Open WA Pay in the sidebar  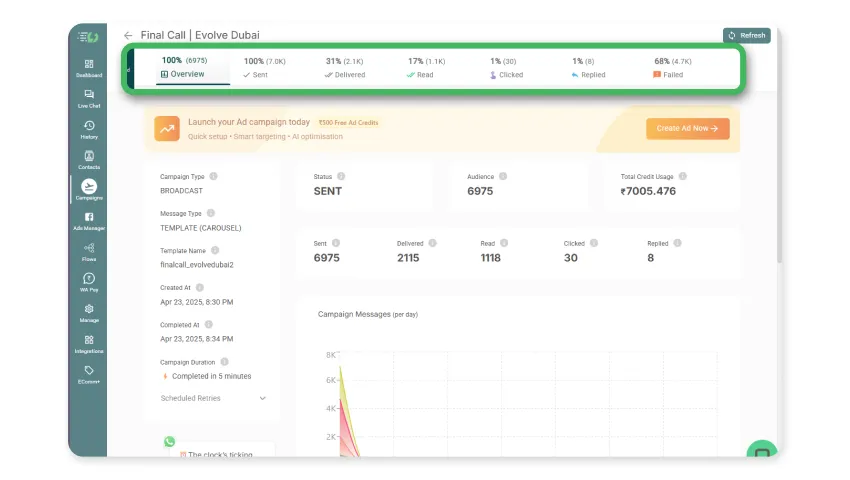[x=89, y=283]
